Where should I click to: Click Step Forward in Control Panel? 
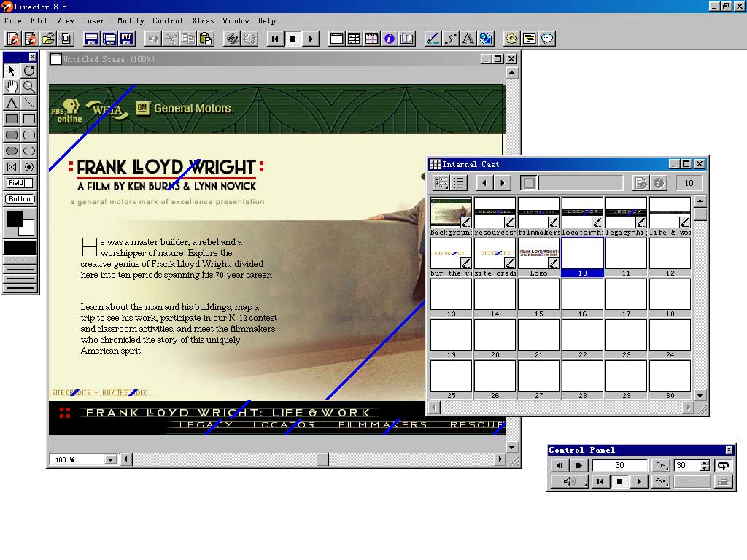(578, 466)
